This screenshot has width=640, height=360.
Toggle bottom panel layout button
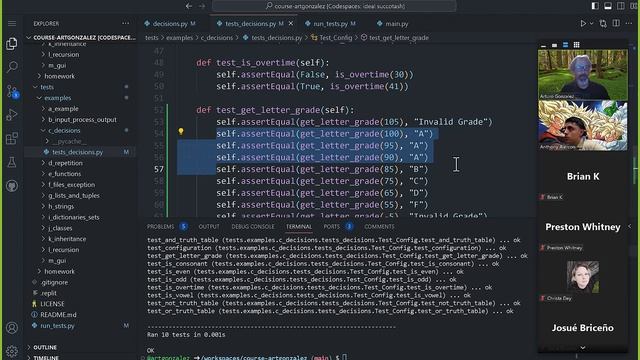tap(608, 6)
